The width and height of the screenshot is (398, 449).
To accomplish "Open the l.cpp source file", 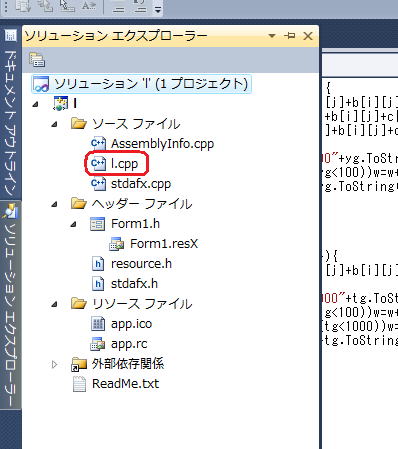I will [x=124, y=164].
